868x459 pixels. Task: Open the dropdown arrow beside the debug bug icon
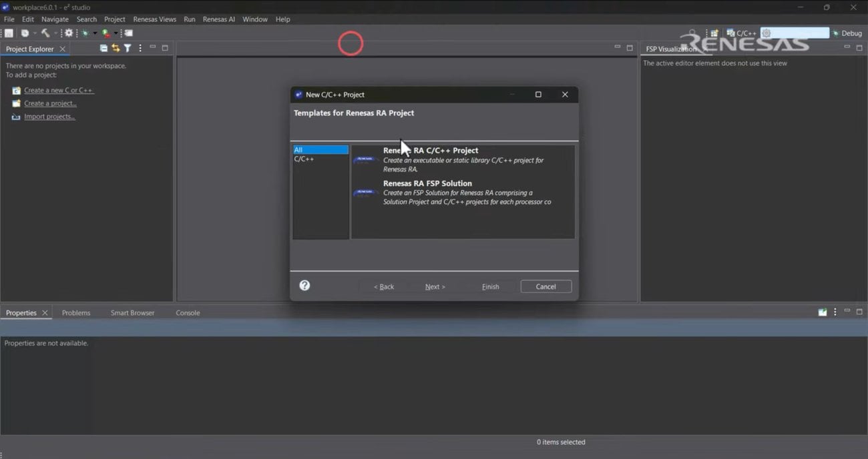click(95, 33)
